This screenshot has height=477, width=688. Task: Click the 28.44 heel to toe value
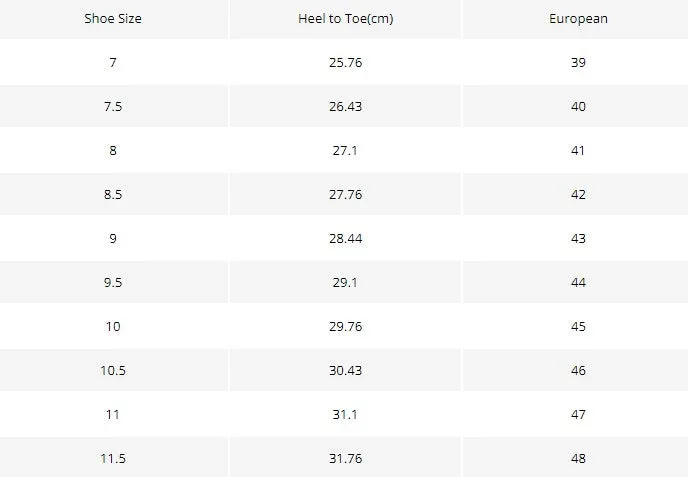pyautogui.click(x=346, y=238)
